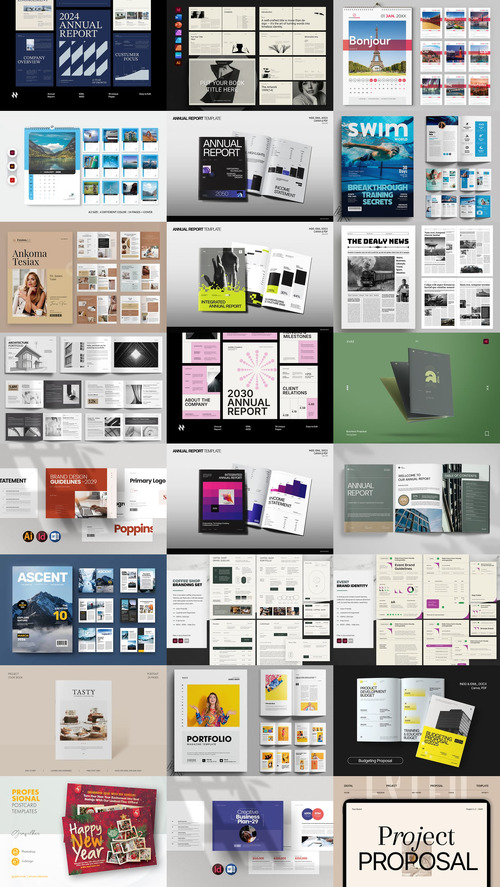Open the Project Proposal tablet template
Viewport: 500px width, 887px height.
tap(417, 832)
